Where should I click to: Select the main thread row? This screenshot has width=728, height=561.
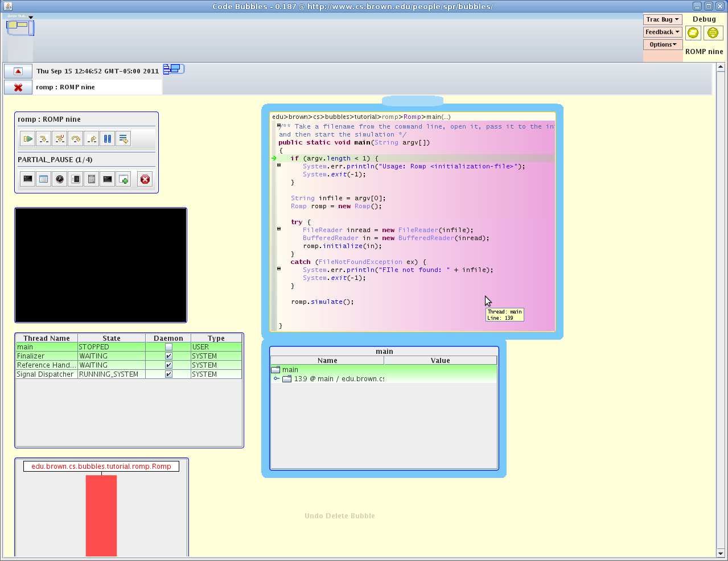point(129,347)
